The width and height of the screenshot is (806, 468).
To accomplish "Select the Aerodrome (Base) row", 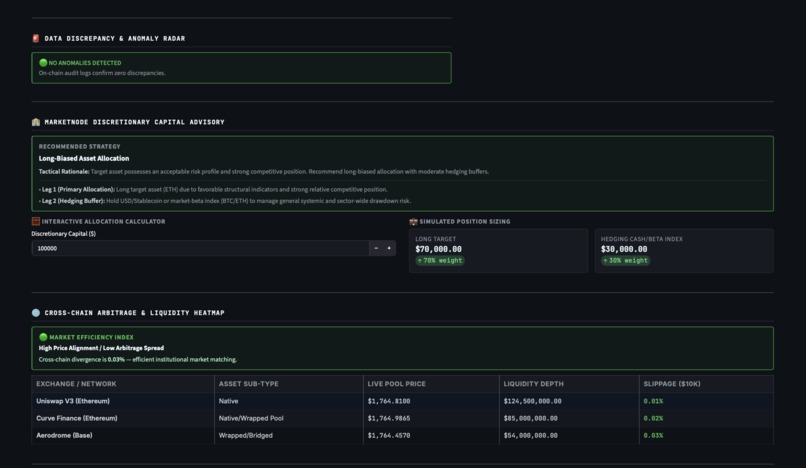I will pyautogui.click(x=402, y=435).
